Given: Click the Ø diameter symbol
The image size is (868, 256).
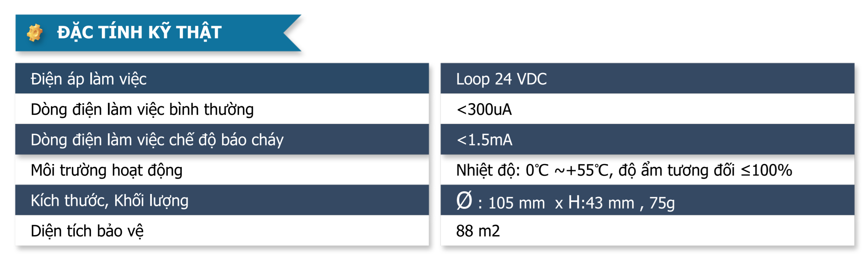Looking at the screenshot, I should [x=464, y=200].
